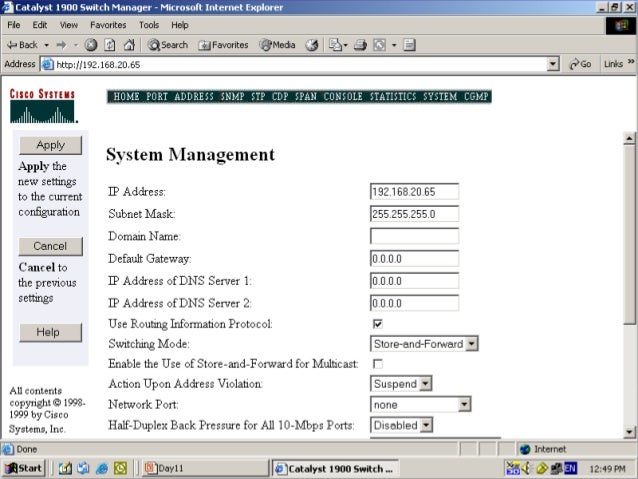This screenshot has height=479, width=638.
Task: Open the Favorites menu
Action: 108,25
